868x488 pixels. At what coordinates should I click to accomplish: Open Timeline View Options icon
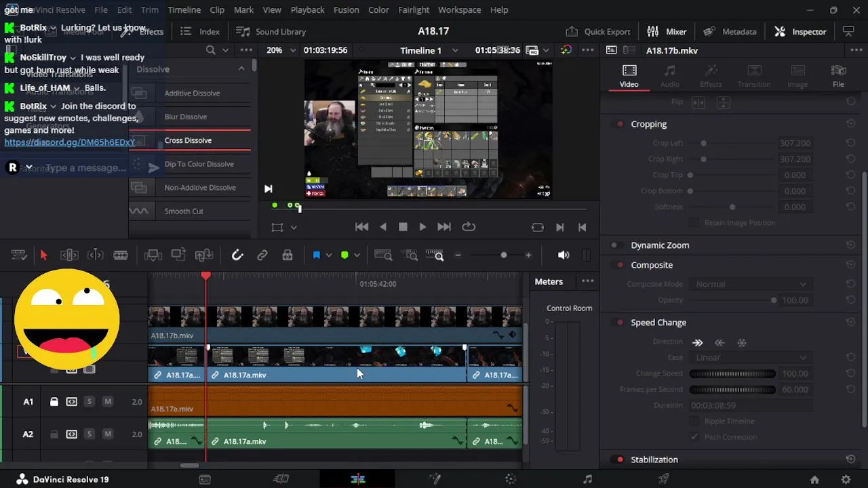19,255
